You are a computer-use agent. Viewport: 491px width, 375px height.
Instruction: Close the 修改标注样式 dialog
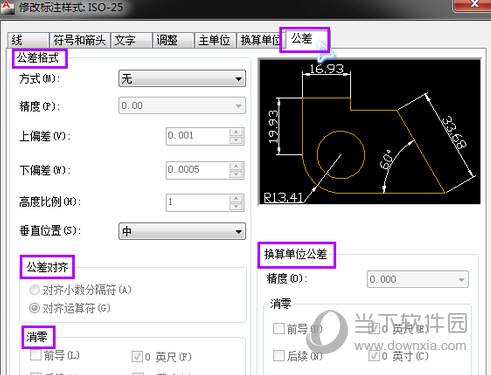(474, 4)
